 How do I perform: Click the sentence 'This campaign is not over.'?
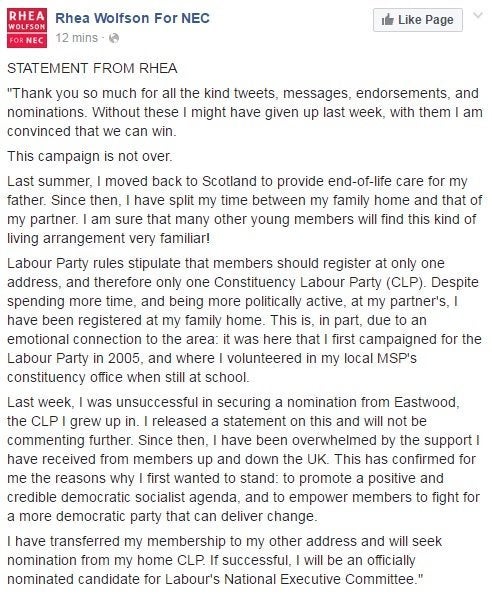pos(90,156)
